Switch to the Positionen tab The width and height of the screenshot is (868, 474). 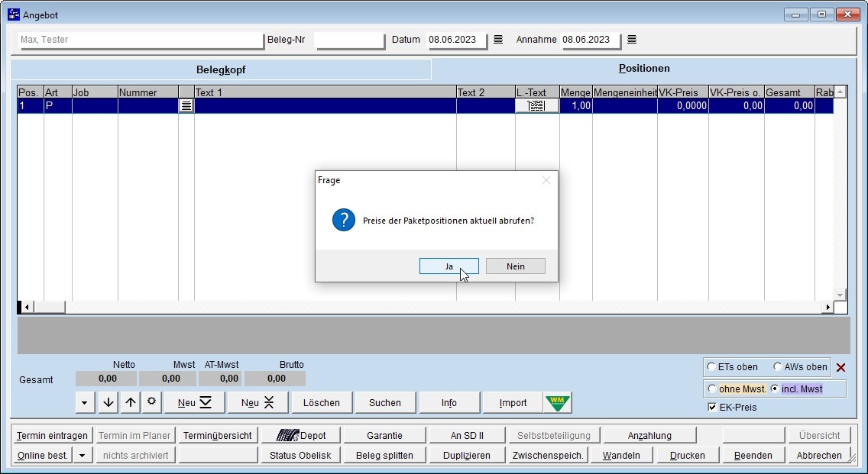[x=644, y=69]
